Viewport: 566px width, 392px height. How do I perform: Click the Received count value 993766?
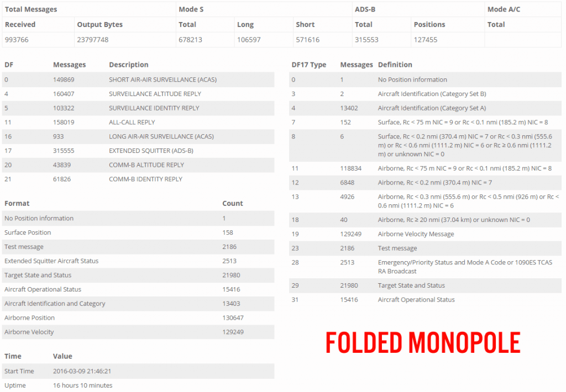coord(18,40)
